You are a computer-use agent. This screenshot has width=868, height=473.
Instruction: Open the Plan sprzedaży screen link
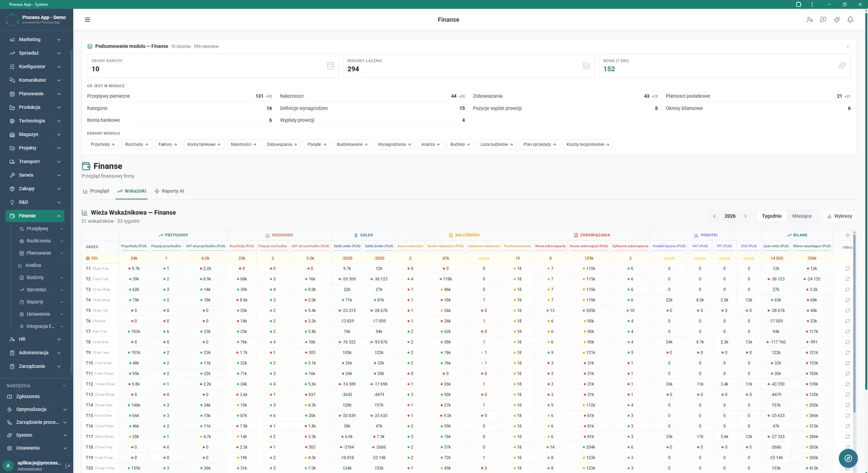point(540,144)
